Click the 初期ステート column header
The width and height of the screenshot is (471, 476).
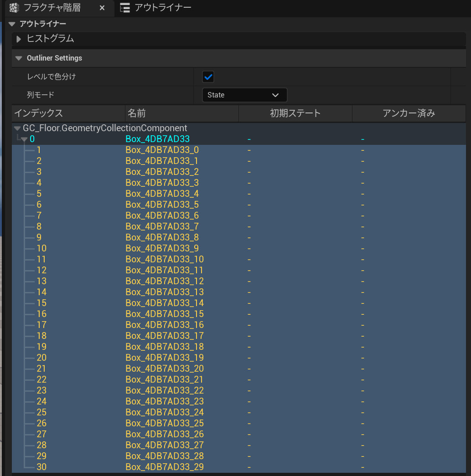pyautogui.click(x=295, y=113)
